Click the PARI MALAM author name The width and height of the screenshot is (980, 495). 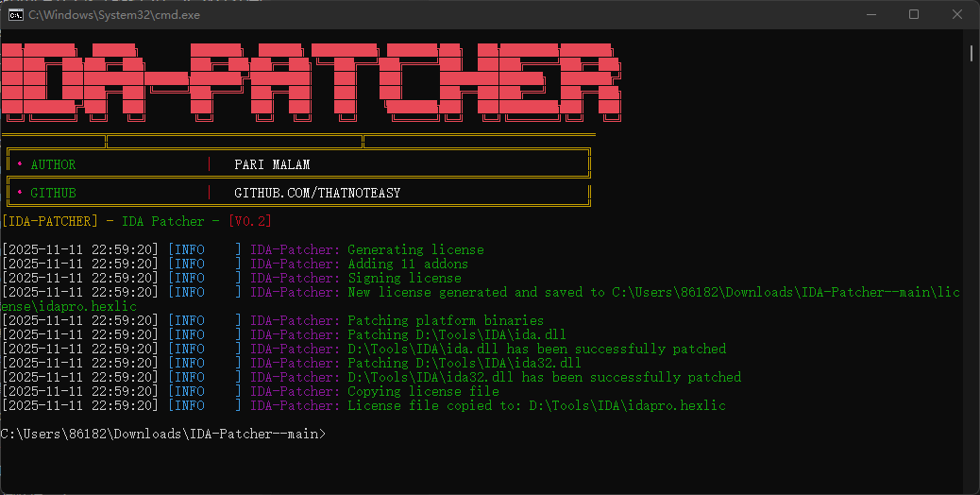[x=272, y=164]
